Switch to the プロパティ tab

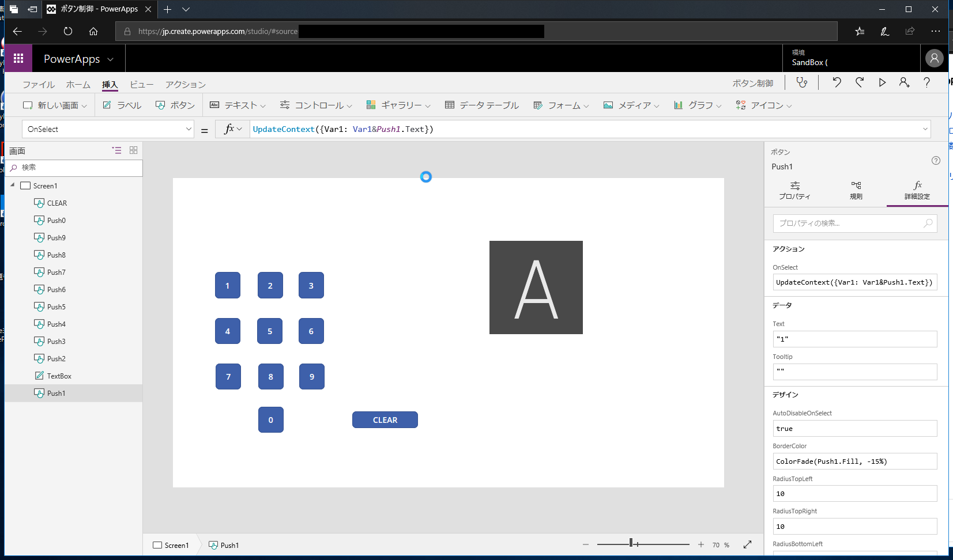795,190
